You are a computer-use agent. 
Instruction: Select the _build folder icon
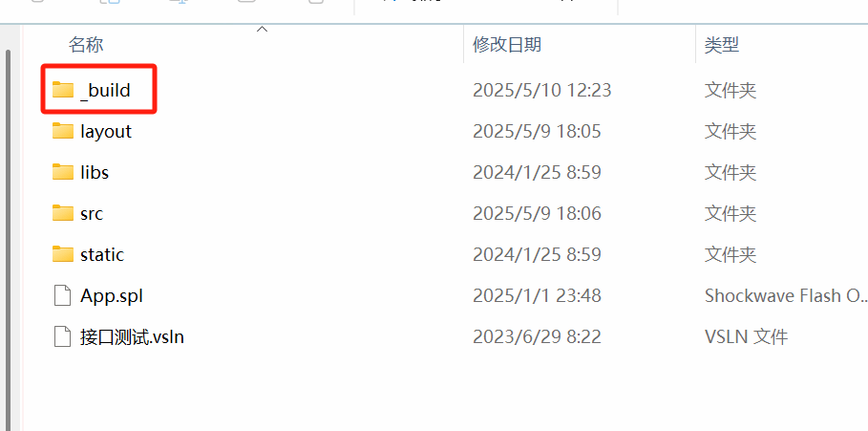63,90
